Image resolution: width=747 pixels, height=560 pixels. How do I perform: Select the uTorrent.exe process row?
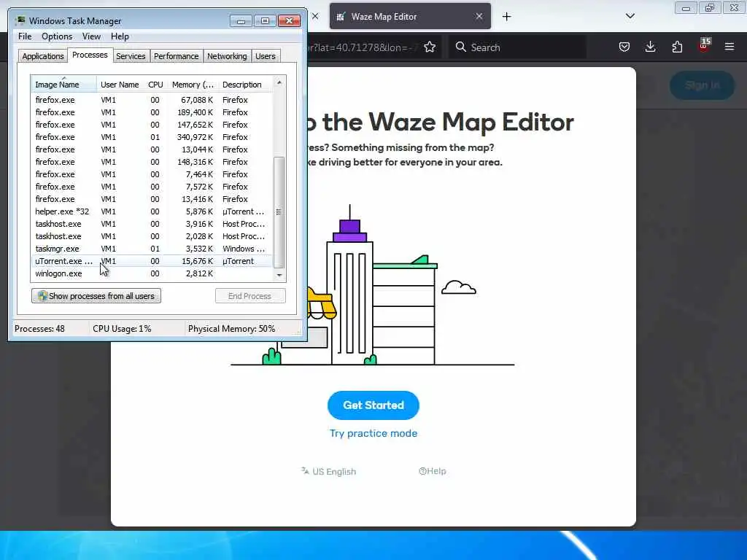click(152, 261)
